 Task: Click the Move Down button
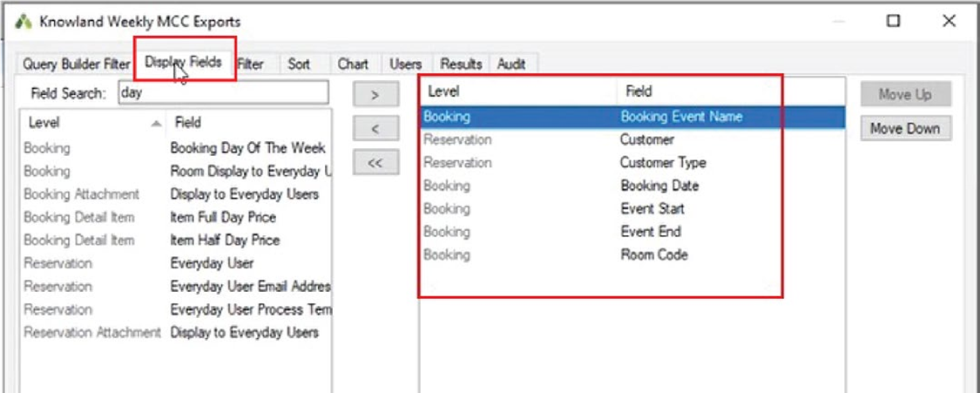click(x=905, y=129)
